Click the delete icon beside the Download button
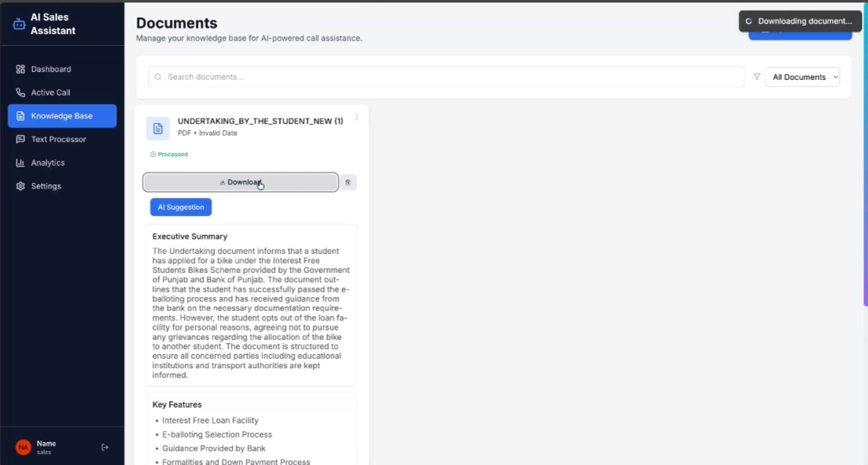 click(x=348, y=182)
